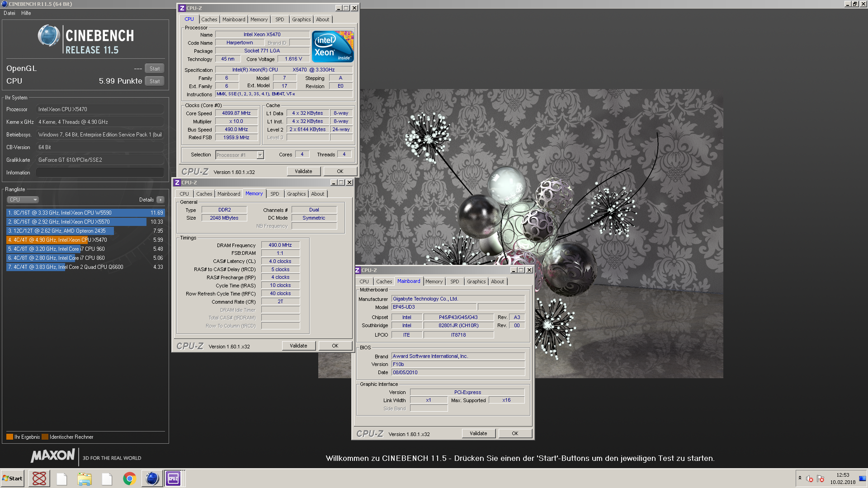The image size is (868, 488).
Task: Switch to Memory tab in top CPU-Z window
Action: (259, 19)
